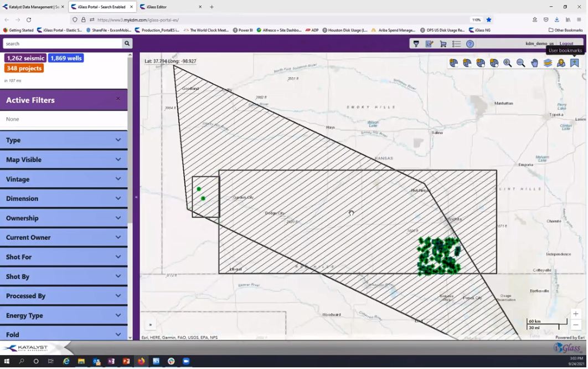The image size is (588, 369).
Task: Open the User bookmarks icon
Action: [574, 63]
